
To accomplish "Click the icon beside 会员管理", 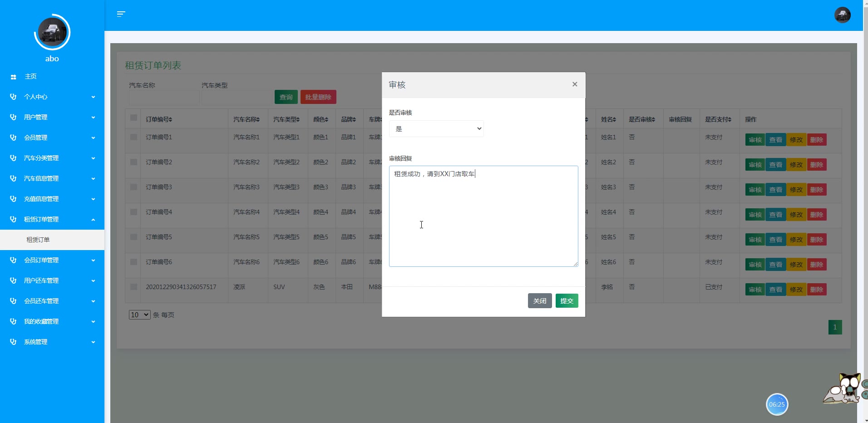I will [x=13, y=138].
